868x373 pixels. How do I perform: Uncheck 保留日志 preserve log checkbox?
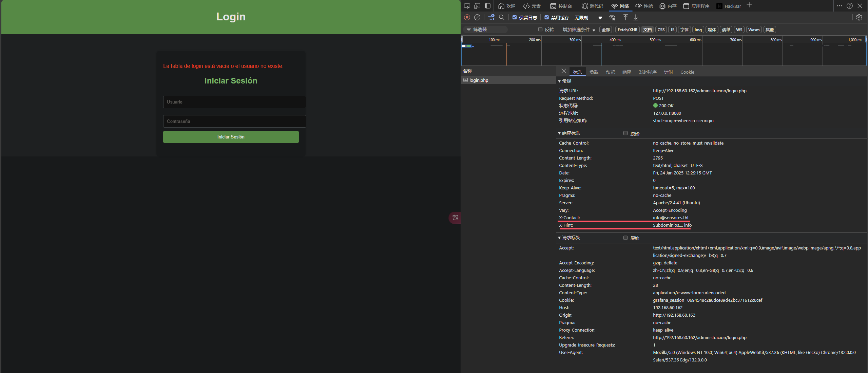coord(515,17)
